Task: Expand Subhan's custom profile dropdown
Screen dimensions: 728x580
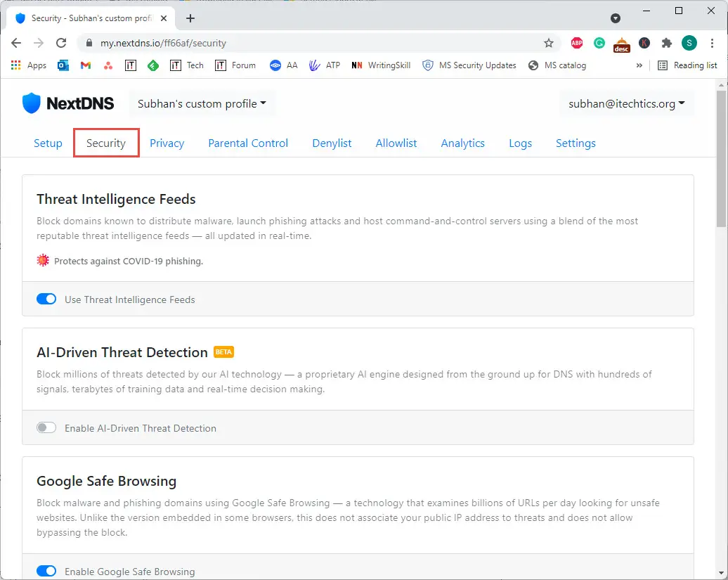Action: pyautogui.click(x=202, y=103)
